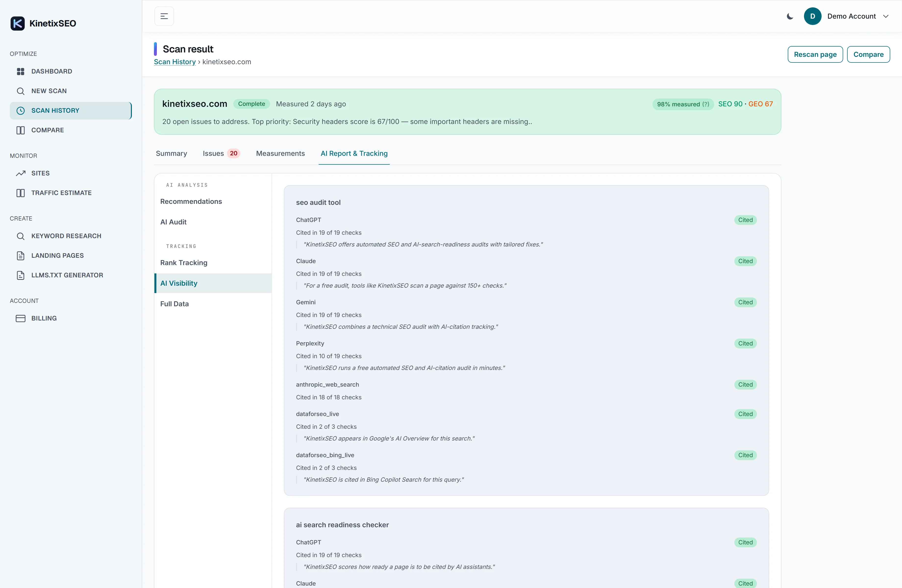Go to Dashboard in the sidebar
This screenshot has height=588, width=902.
pos(71,71)
